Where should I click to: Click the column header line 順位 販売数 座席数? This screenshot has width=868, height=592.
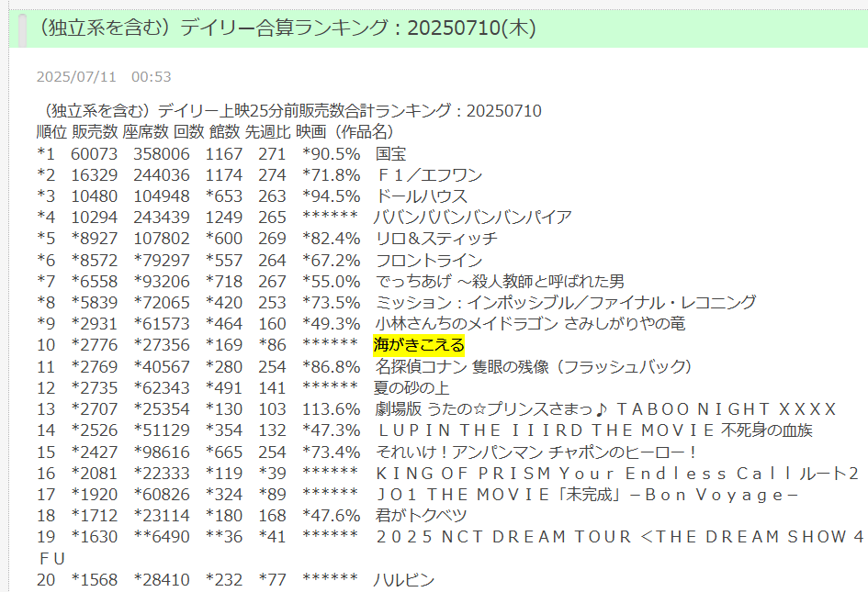point(215,131)
